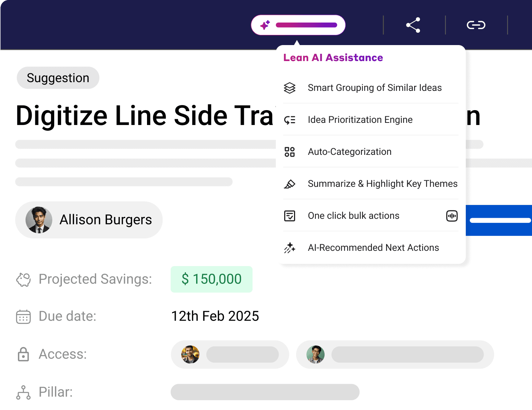Click the magic wand next-actions icon
This screenshot has height=410, width=532.
click(290, 248)
